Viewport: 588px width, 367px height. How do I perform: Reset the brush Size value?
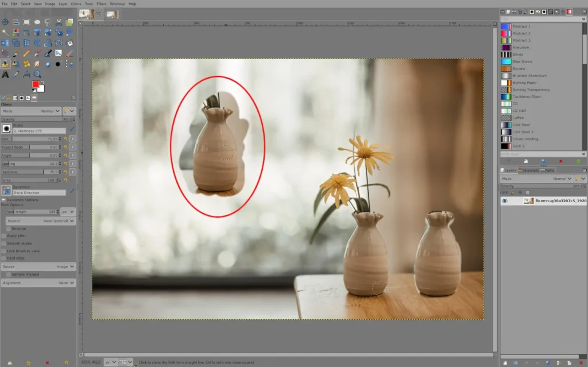(65, 139)
